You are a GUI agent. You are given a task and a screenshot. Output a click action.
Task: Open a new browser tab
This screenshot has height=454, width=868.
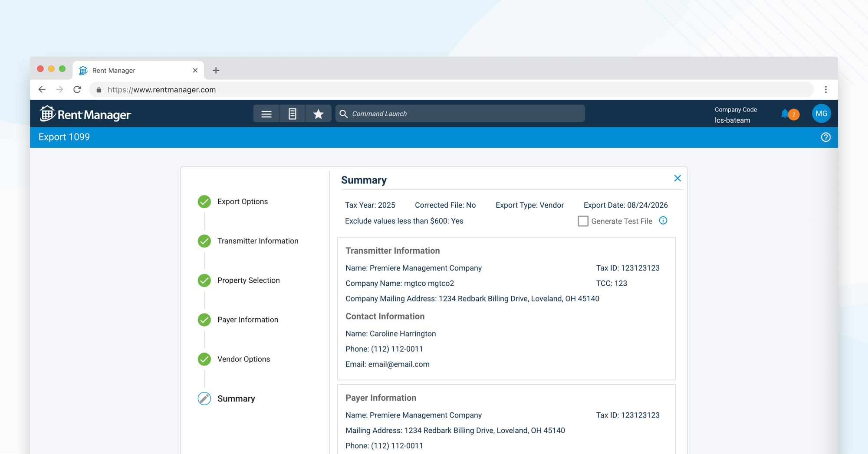coord(216,70)
